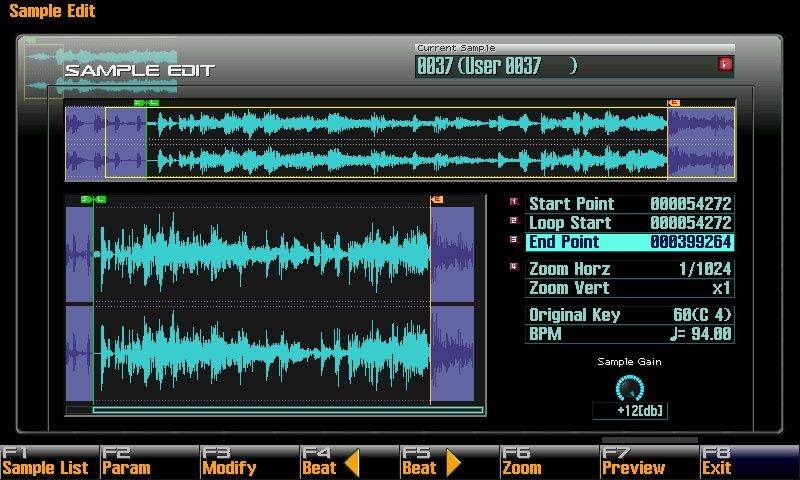Click the number 4 icon beside Zoom Horz

[514, 267]
